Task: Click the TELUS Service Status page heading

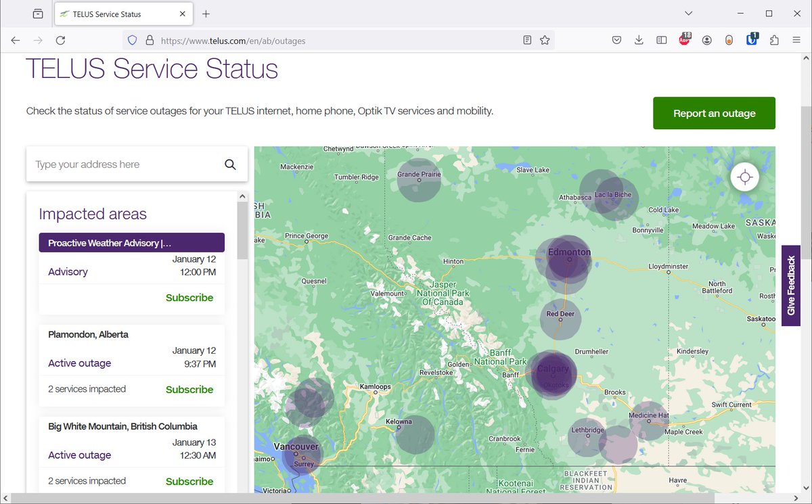Action: point(152,69)
